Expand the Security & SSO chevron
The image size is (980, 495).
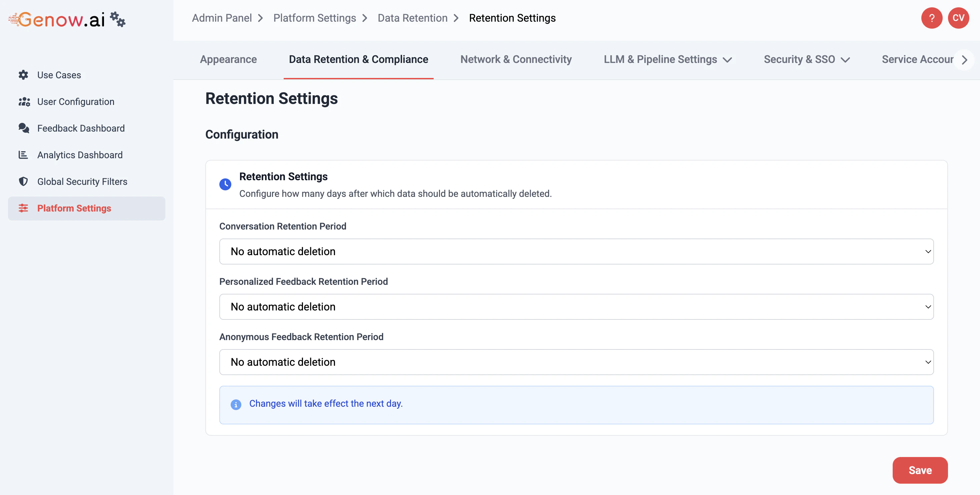[845, 60]
